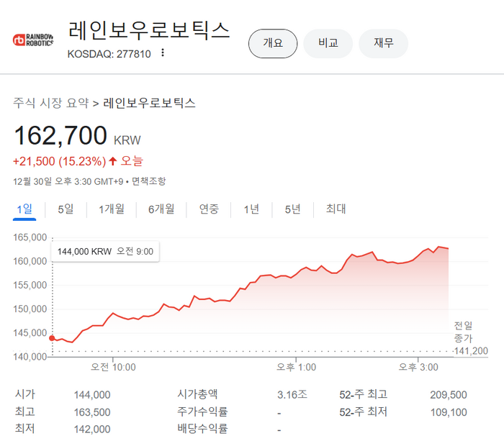Click the 배당수익률 label

[202, 429]
